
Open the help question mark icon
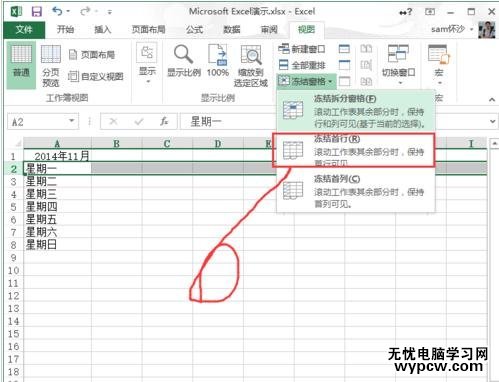click(x=406, y=12)
